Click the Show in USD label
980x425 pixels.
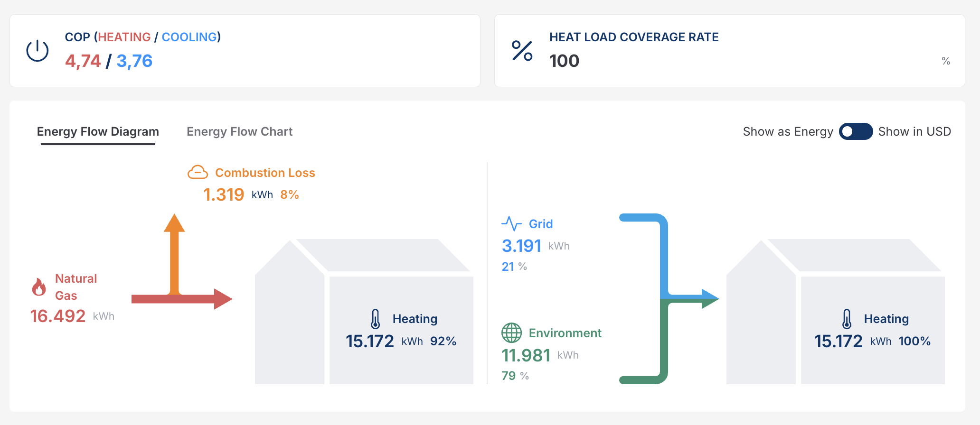tap(914, 131)
